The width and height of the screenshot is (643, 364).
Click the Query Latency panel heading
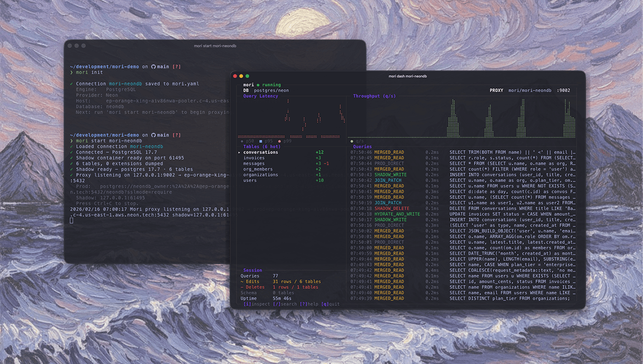point(261,96)
